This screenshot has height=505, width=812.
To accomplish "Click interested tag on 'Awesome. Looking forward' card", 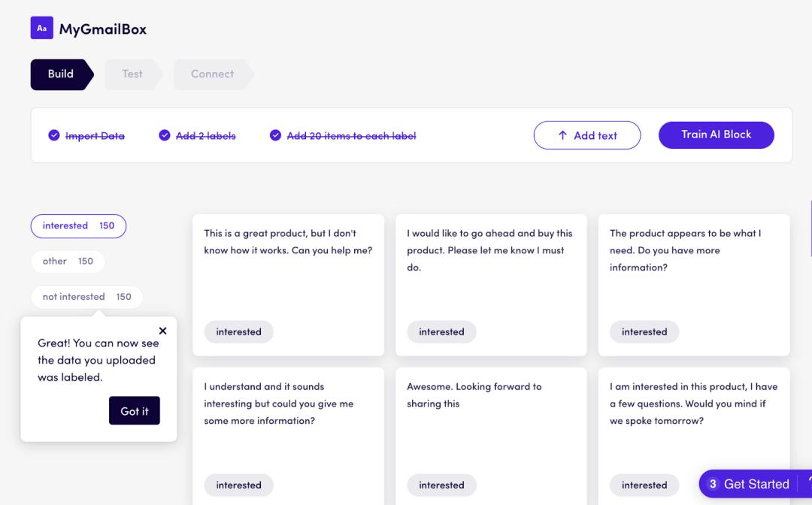I will 441,485.
